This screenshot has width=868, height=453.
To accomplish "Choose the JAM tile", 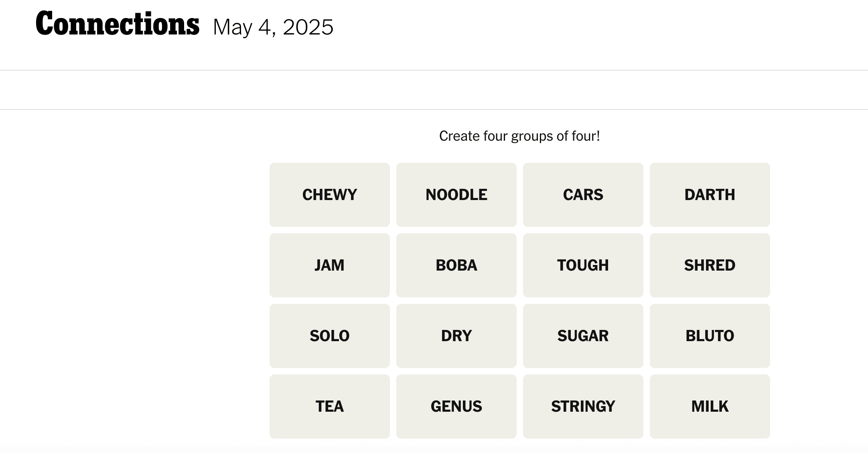I will (x=329, y=265).
